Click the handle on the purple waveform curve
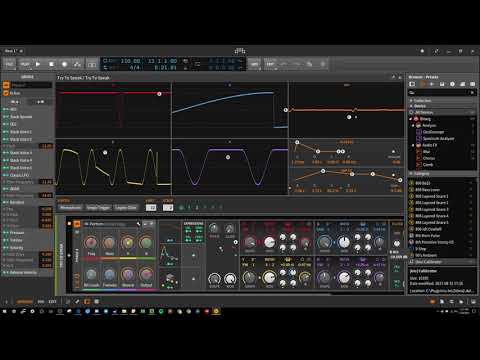This screenshot has width=480, height=360. point(228,157)
